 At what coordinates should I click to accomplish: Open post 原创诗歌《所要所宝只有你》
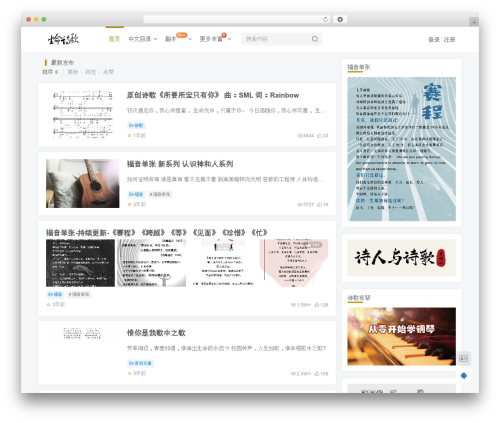pyautogui.click(x=213, y=95)
